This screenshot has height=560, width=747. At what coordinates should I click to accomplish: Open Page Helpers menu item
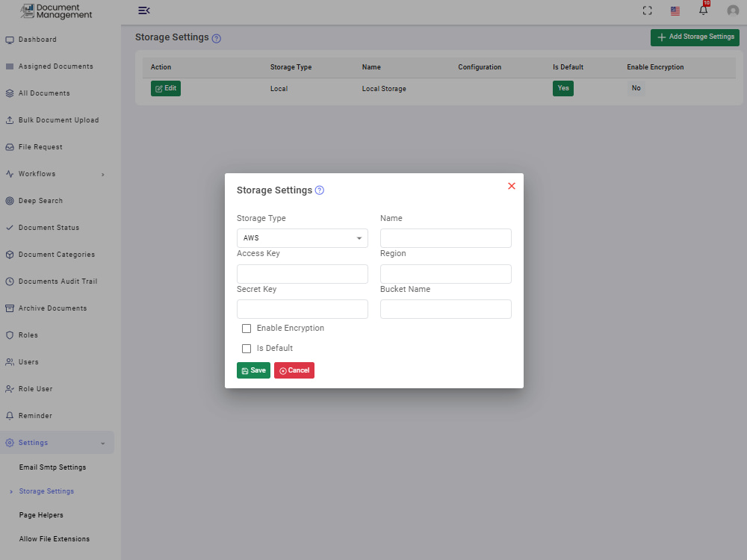pos(41,515)
